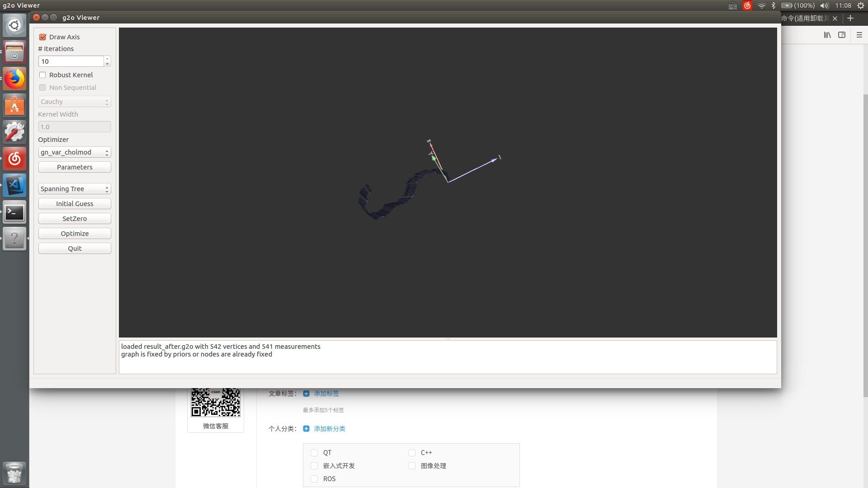Open the Trash from the dock

tap(14, 473)
